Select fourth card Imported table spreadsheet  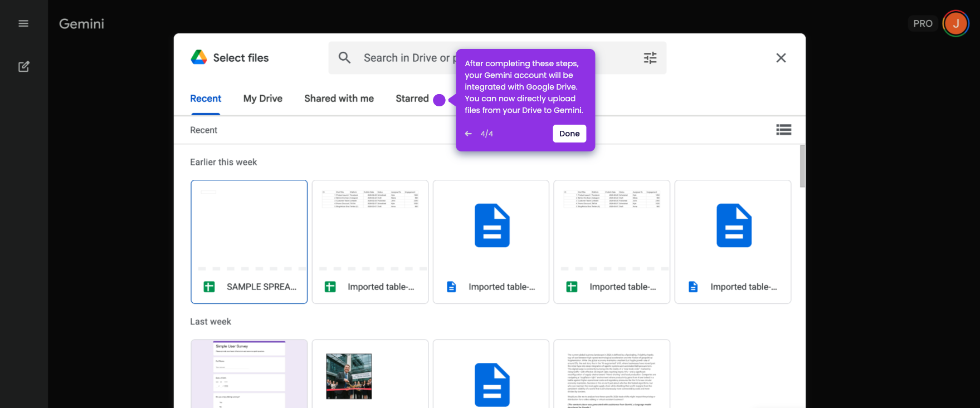612,242
